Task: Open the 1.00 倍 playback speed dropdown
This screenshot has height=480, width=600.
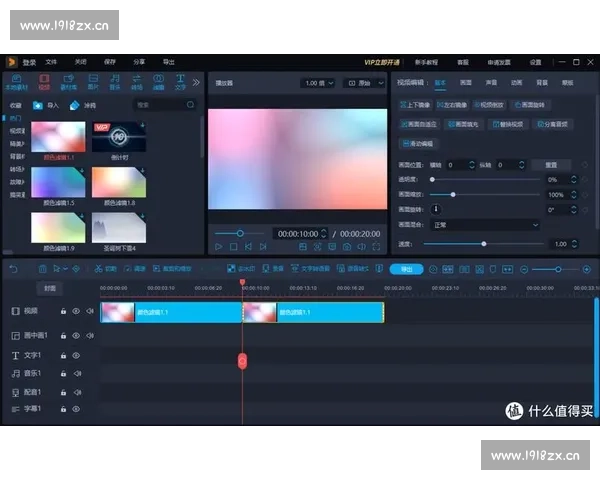Action: click(316, 83)
